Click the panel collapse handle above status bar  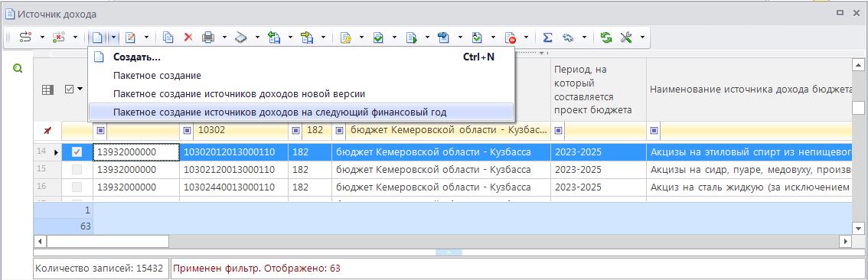coord(449,252)
